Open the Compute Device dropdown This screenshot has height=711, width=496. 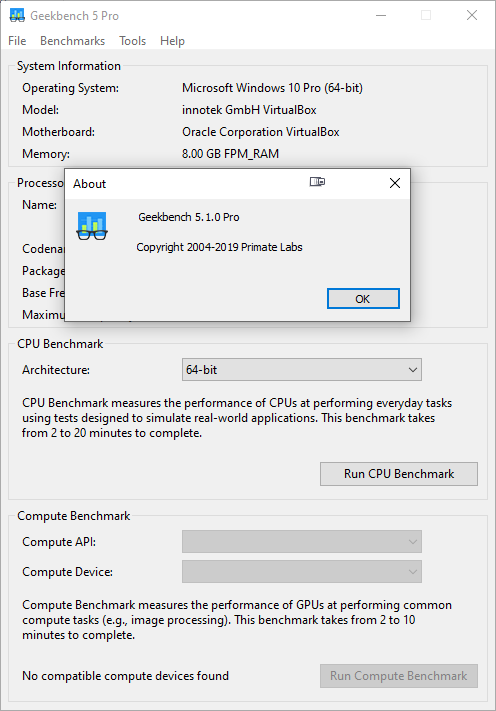tap(301, 571)
